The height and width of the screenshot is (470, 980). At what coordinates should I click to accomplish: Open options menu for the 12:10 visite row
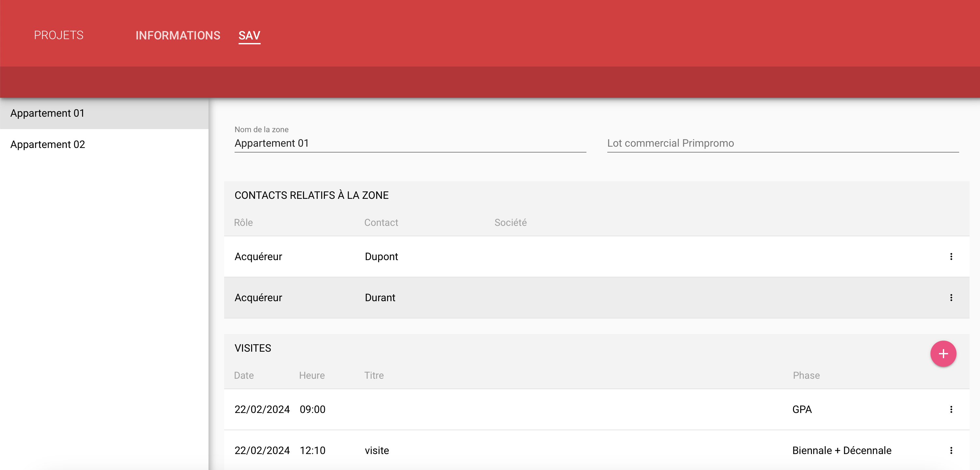[x=951, y=450]
